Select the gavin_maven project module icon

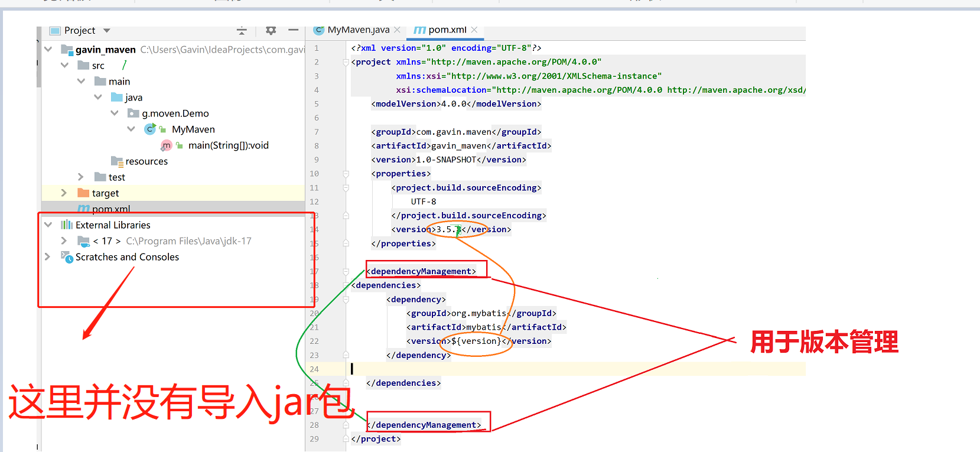pyautogui.click(x=67, y=49)
